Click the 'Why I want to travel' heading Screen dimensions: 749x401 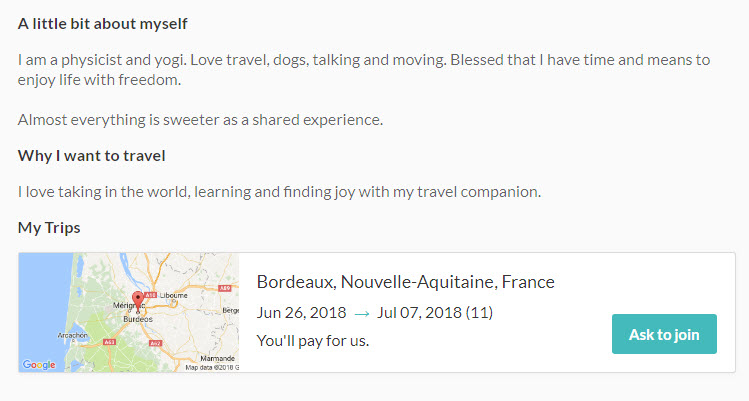(x=92, y=156)
